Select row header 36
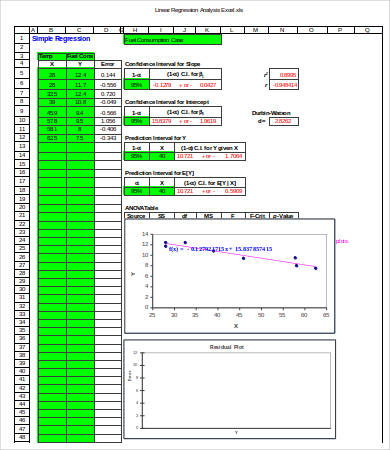The height and width of the screenshot is (450, 390). click(22, 338)
